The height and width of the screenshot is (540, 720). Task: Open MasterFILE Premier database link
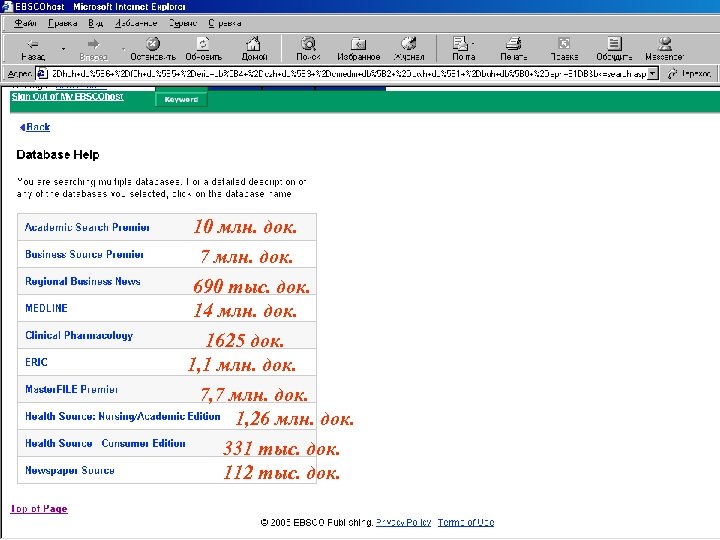(71, 389)
